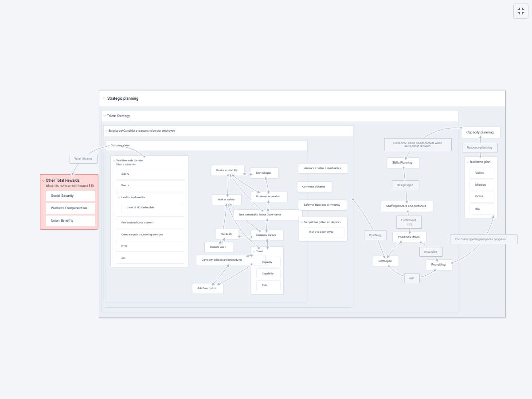This screenshot has height=399, width=532.
Task: Click the Recruiting node
Action: pyautogui.click(x=438, y=265)
